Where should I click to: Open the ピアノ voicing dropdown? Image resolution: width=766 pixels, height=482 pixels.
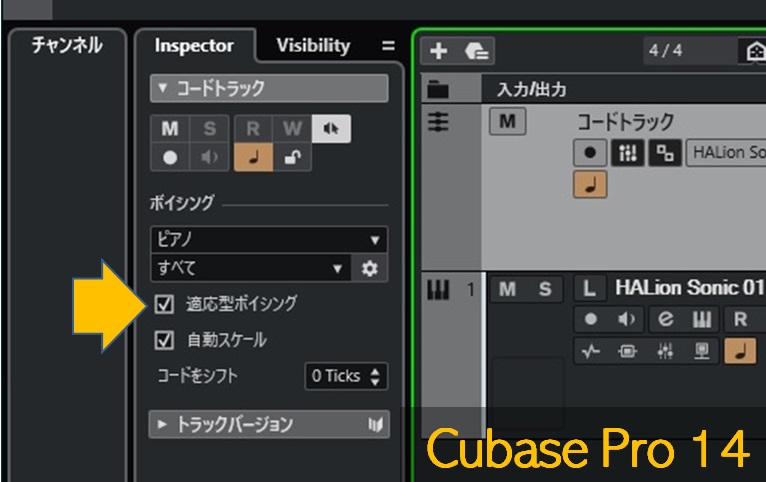coord(269,240)
